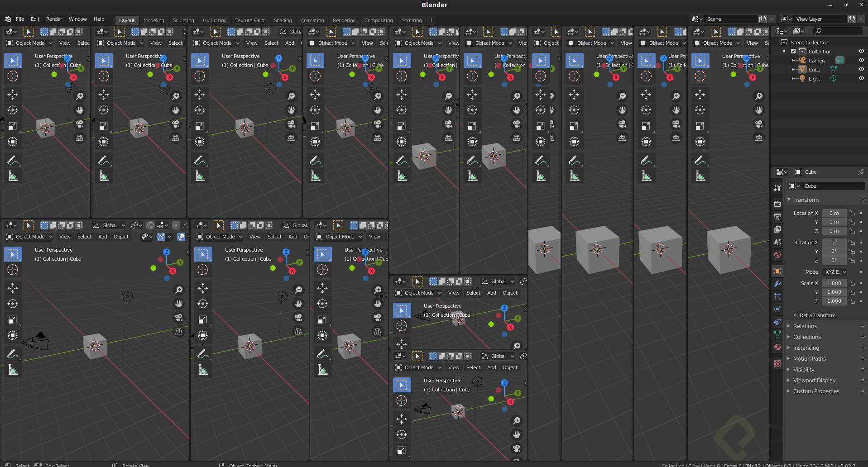Click the new scene duplicate button next to Scene
The width and height of the screenshot is (868, 467).
tap(762, 19)
